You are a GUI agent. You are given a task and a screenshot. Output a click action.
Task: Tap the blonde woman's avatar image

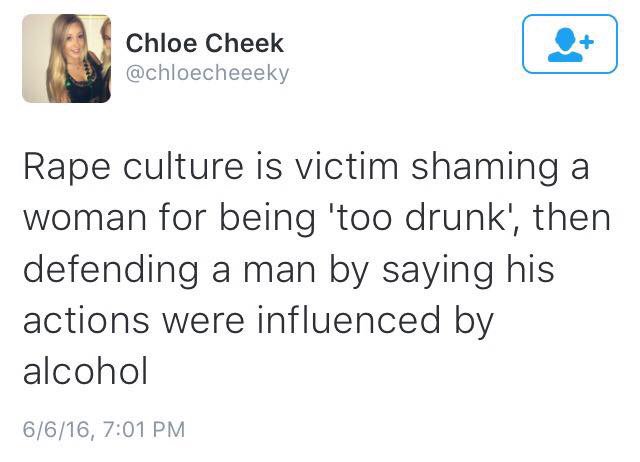pos(67,58)
